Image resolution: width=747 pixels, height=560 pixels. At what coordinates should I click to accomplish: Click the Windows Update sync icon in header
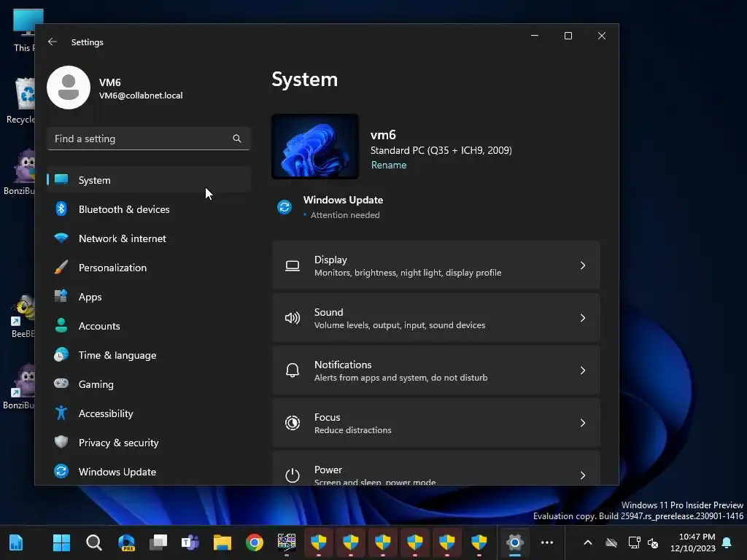pyautogui.click(x=285, y=207)
